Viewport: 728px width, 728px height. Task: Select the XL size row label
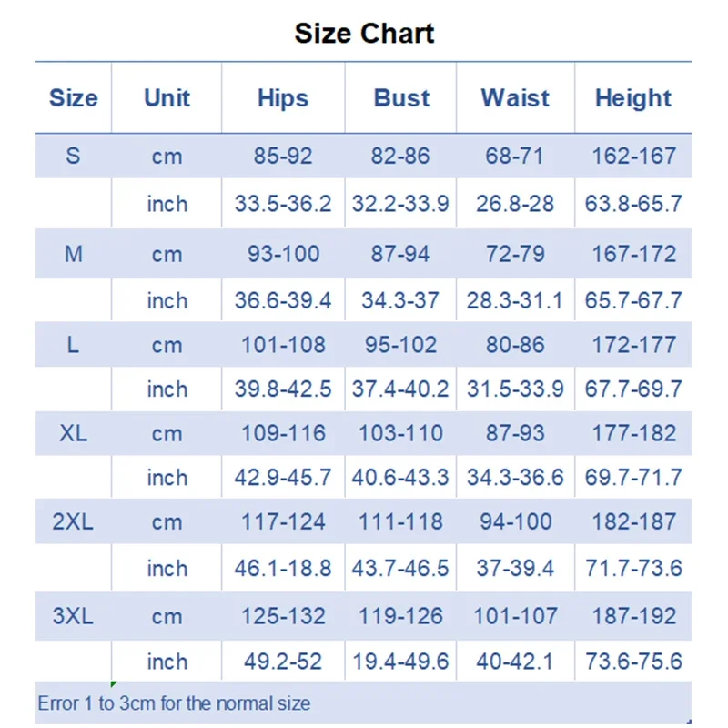tap(73, 433)
